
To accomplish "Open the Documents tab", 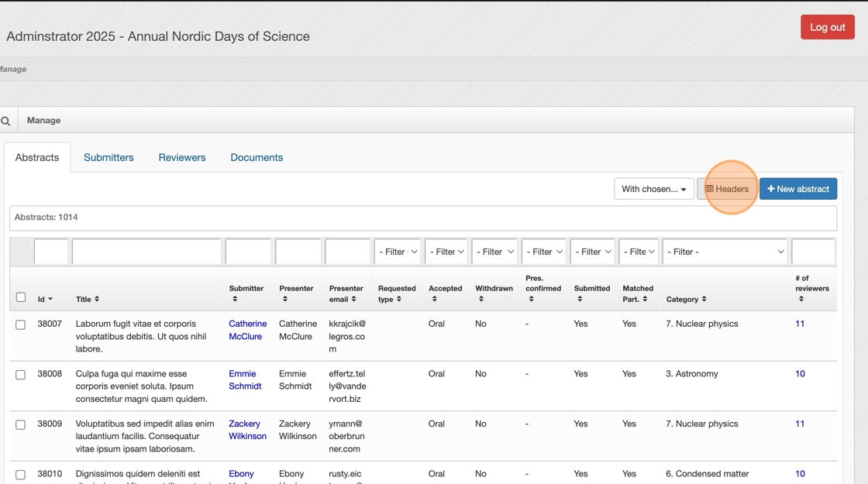I will click(257, 157).
